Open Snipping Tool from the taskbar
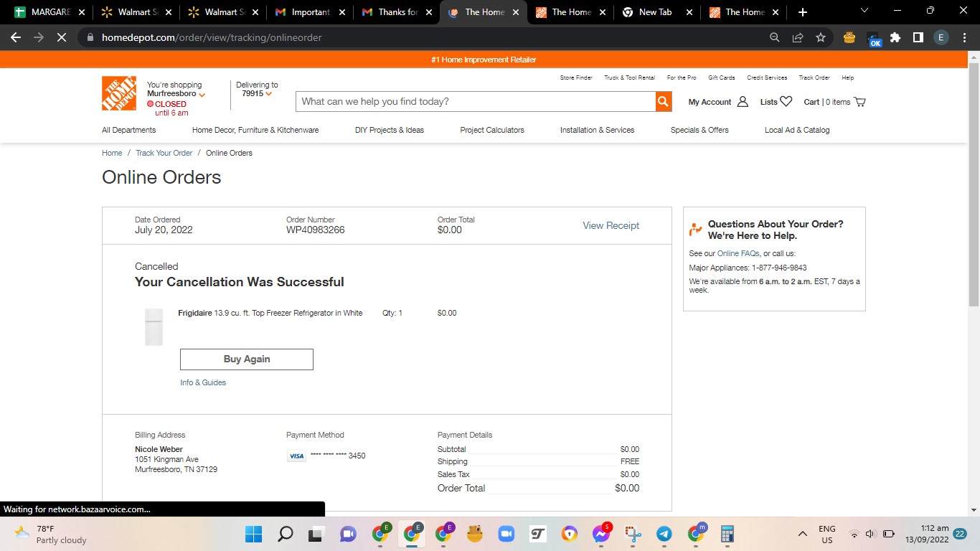 pos(633,534)
